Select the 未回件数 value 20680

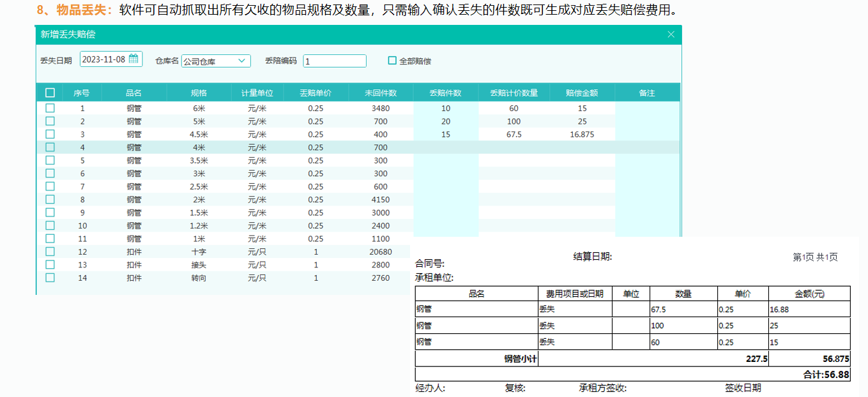tap(381, 252)
